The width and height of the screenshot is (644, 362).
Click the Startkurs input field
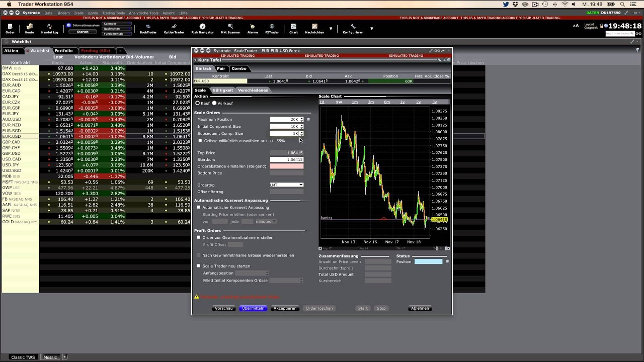(x=286, y=159)
